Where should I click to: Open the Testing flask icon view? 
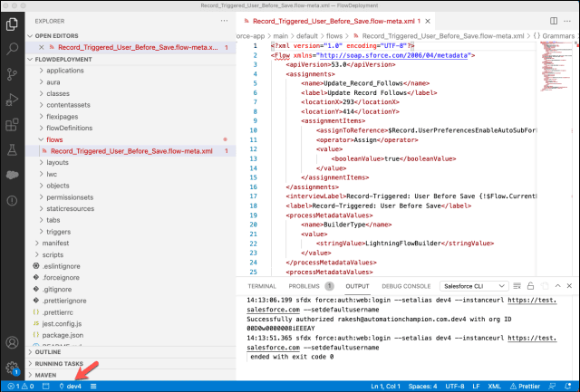click(12, 150)
